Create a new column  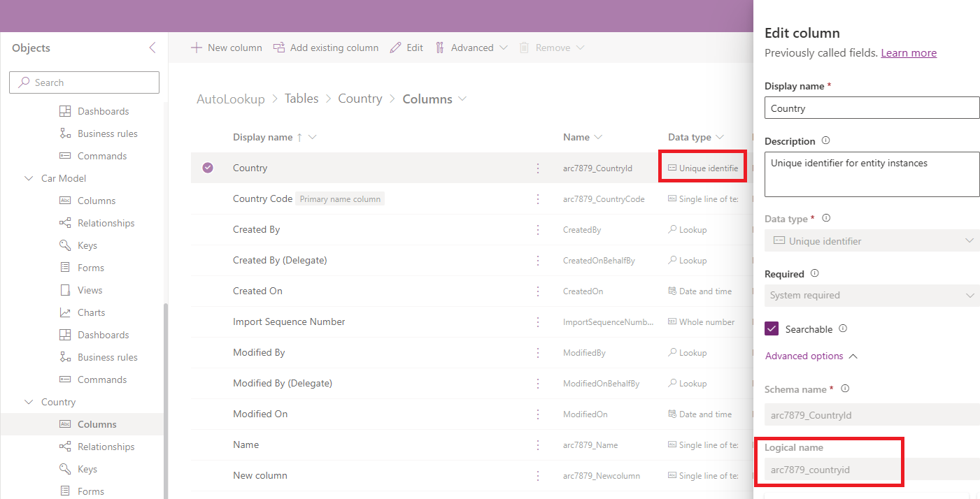click(226, 47)
